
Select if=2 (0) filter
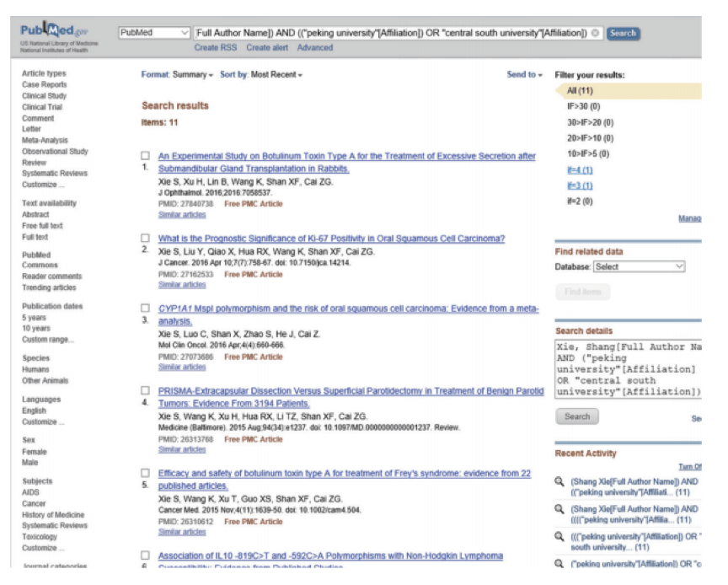point(580,201)
